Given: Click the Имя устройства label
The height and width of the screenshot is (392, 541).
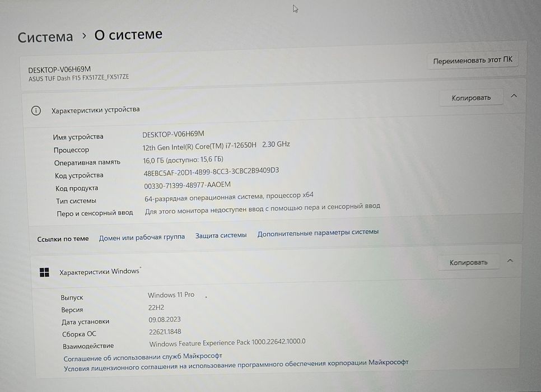Looking at the screenshot, I should (78, 137).
